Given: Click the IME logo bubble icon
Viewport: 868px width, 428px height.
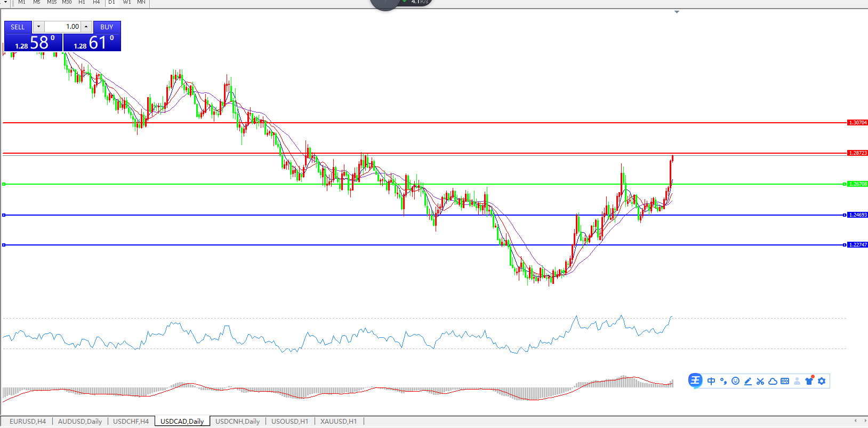Looking at the screenshot, I should tap(695, 381).
